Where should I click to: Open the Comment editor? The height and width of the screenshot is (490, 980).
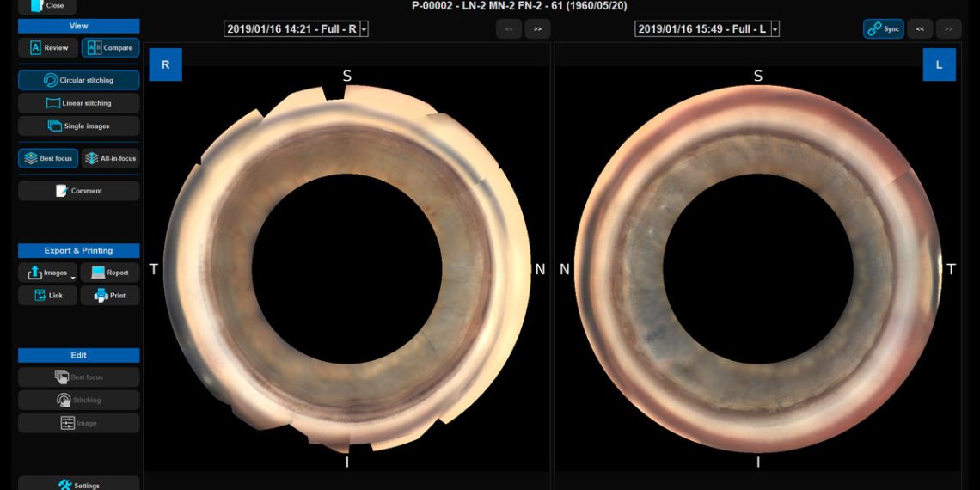(78, 191)
